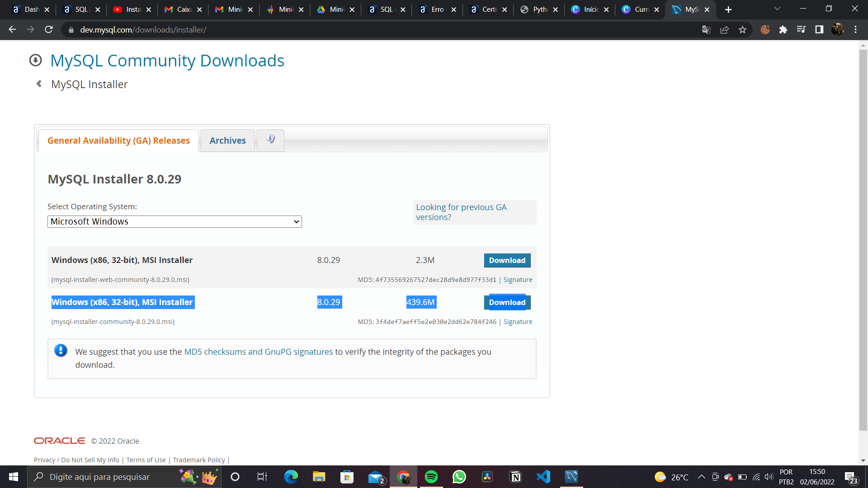868x488 pixels.
Task: Open Notion from taskbar
Action: (x=515, y=477)
